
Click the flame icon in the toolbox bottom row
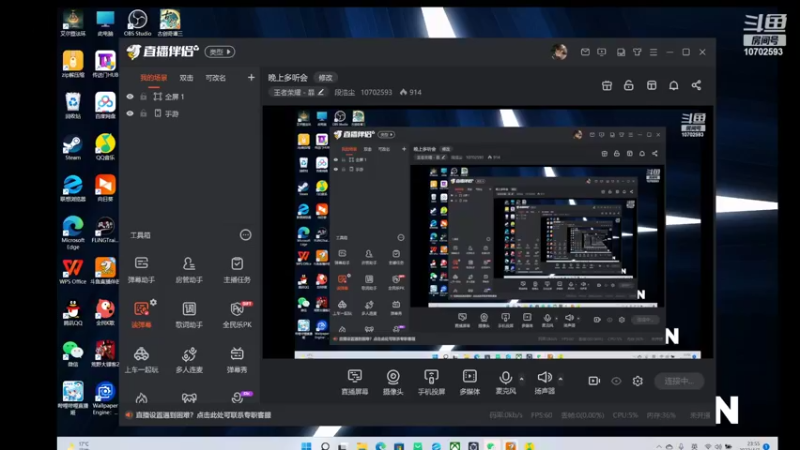[141, 397]
